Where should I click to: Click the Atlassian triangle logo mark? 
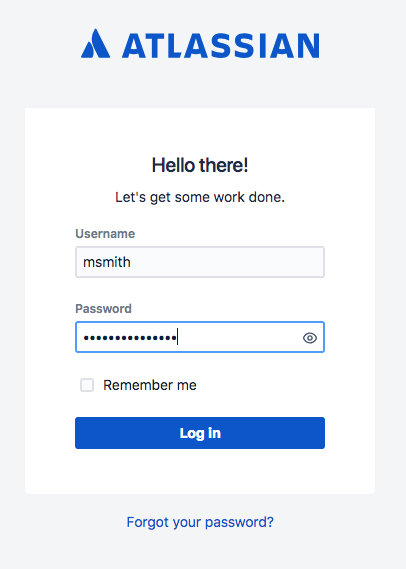tap(95, 44)
